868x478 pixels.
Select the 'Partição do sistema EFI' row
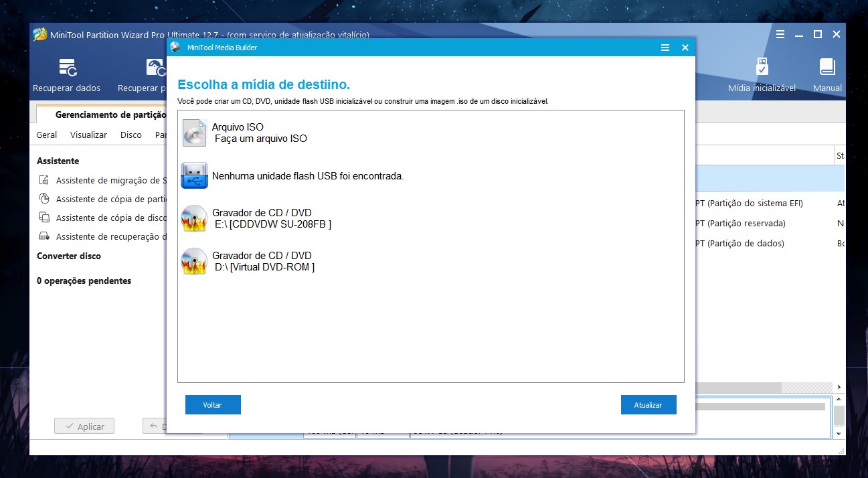[x=770, y=203]
